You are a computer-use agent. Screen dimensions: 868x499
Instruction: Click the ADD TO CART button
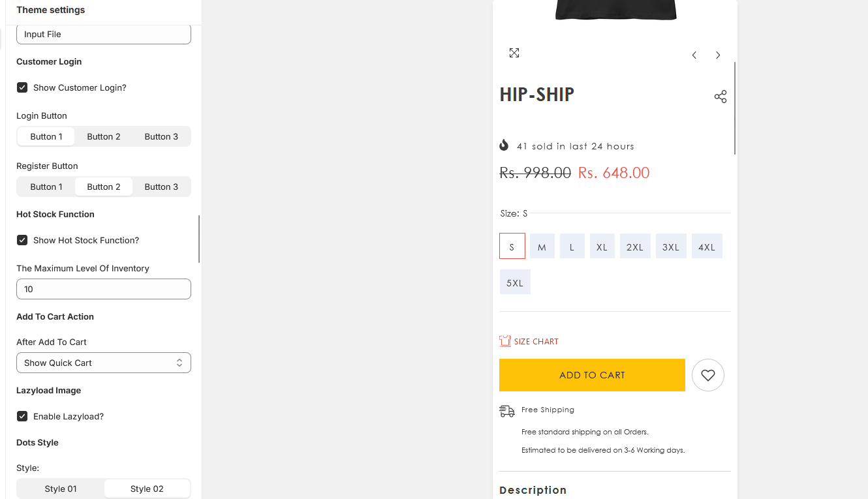coord(592,375)
